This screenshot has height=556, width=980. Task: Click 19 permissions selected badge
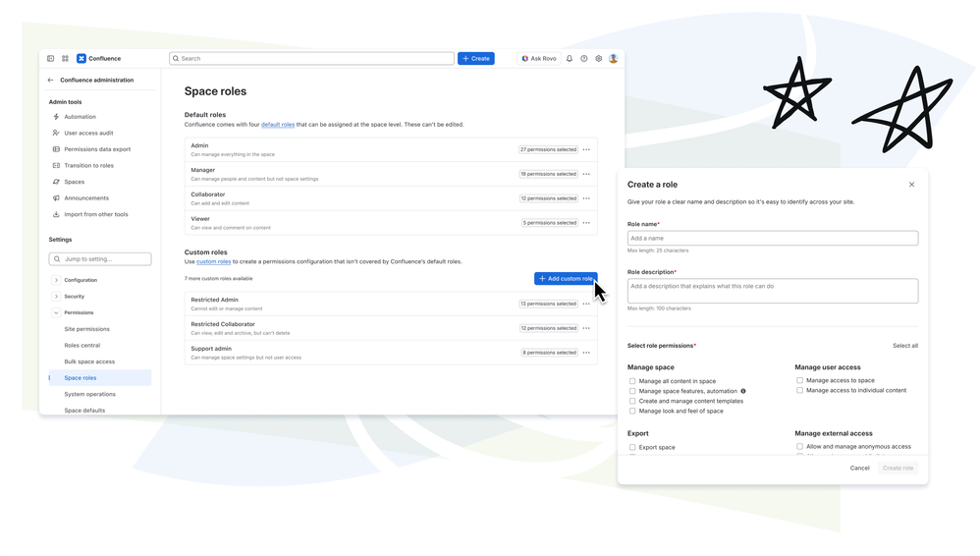coord(548,174)
